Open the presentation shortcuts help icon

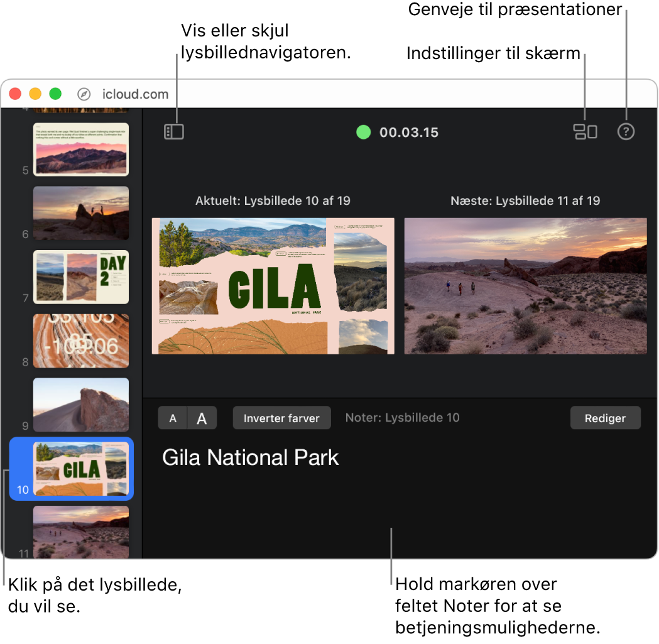pos(625,131)
